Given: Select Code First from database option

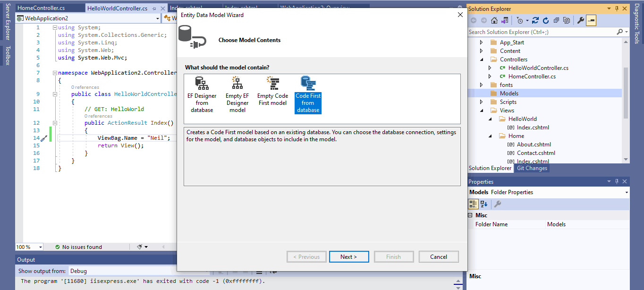Looking at the screenshot, I should coord(308,95).
